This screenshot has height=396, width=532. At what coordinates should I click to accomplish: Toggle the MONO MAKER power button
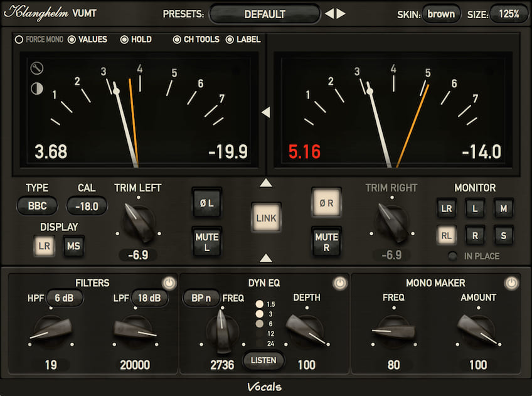pyautogui.click(x=511, y=283)
